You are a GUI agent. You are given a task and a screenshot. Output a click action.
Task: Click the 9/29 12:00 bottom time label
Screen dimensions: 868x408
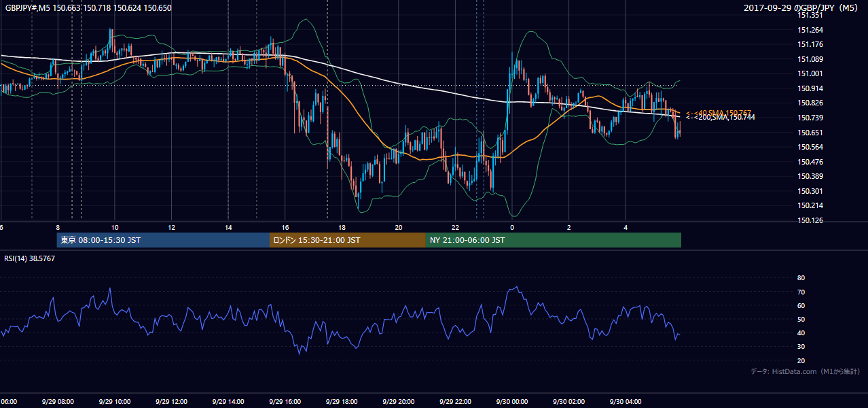coord(171,401)
